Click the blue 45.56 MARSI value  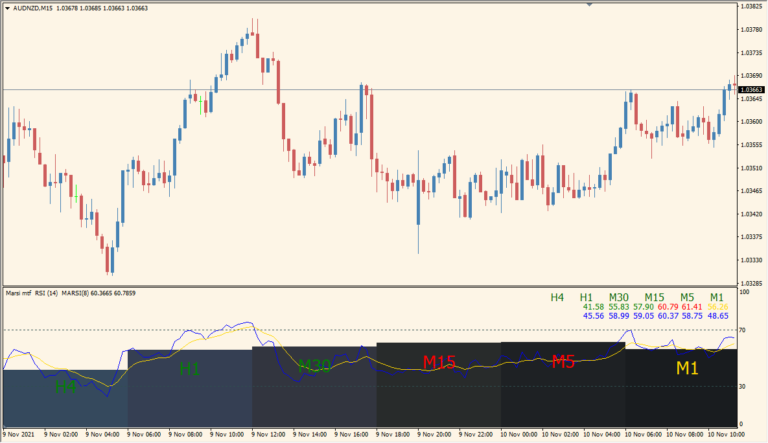pyautogui.click(x=593, y=316)
